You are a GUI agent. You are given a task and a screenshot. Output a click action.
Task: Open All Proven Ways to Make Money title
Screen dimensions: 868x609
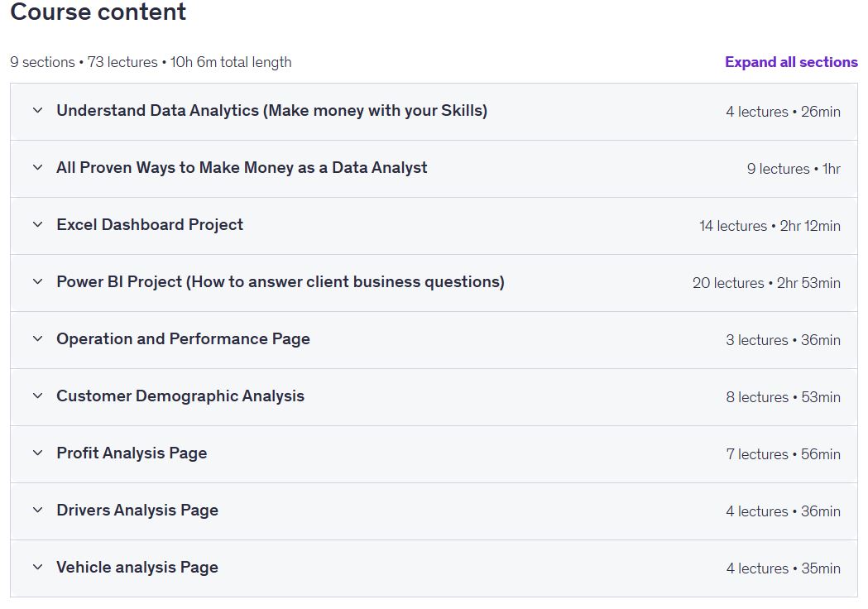[242, 168]
